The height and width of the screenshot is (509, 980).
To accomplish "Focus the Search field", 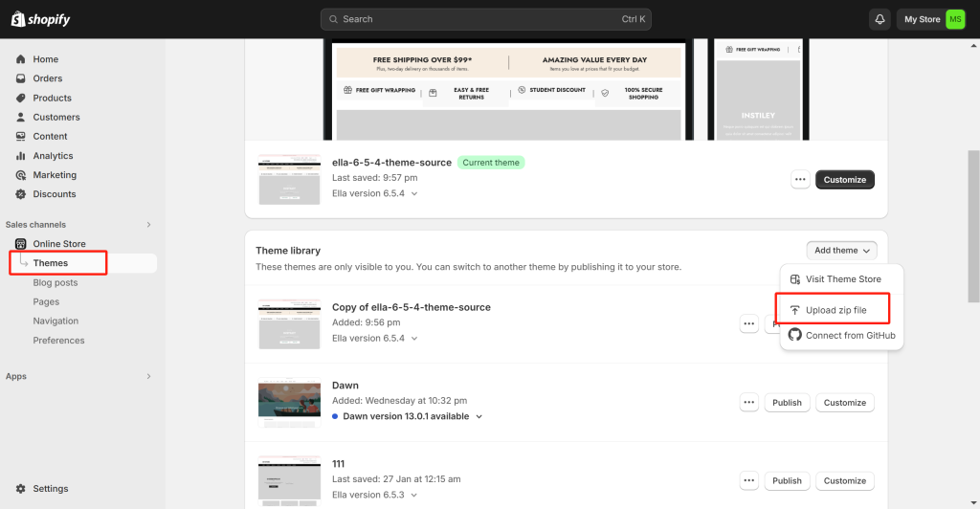I will [x=485, y=19].
